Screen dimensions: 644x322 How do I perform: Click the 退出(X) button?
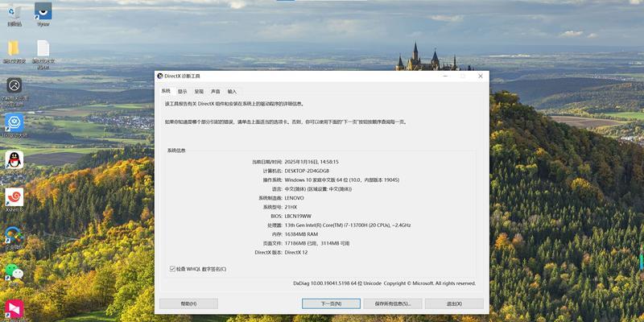coord(454,303)
